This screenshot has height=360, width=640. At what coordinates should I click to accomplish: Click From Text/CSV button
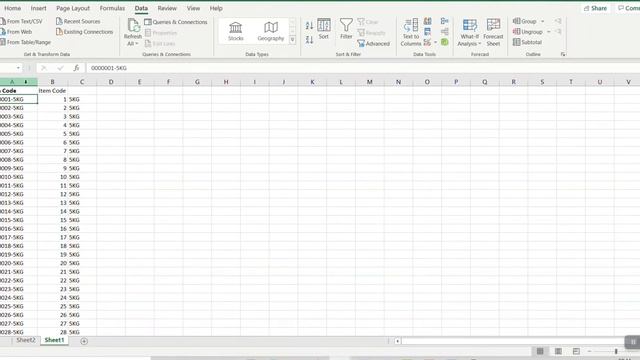pyautogui.click(x=21, y=21)
